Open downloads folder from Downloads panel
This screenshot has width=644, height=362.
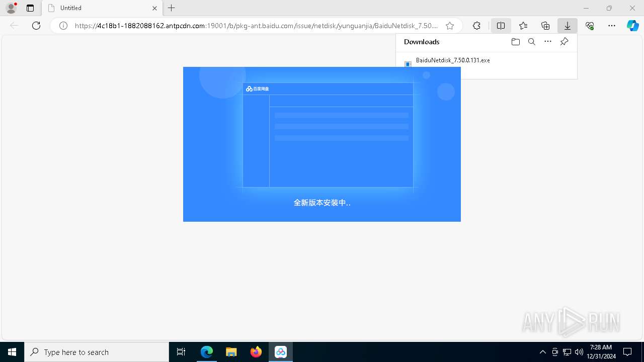pyautogui.click(x=515, y=42)
